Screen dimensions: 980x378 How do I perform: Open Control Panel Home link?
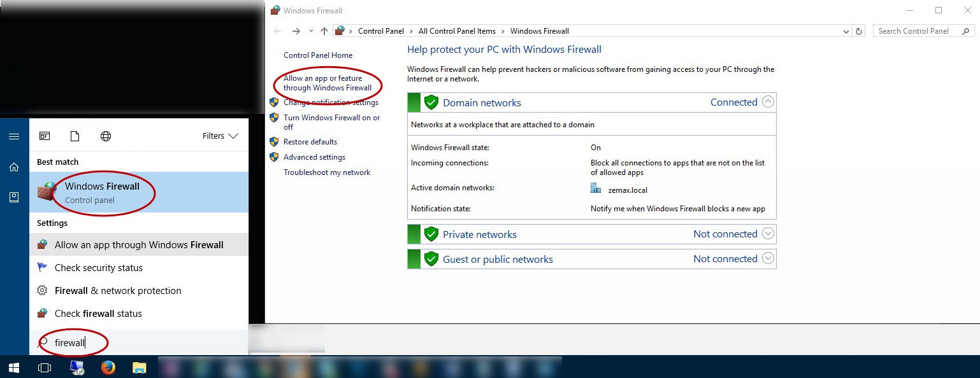[318, 55]
